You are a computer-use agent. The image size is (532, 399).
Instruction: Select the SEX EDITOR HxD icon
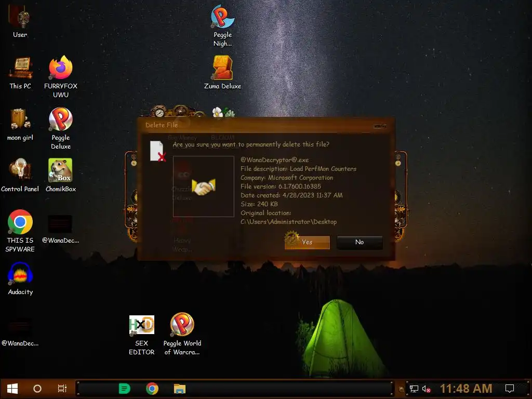[141, 335]
